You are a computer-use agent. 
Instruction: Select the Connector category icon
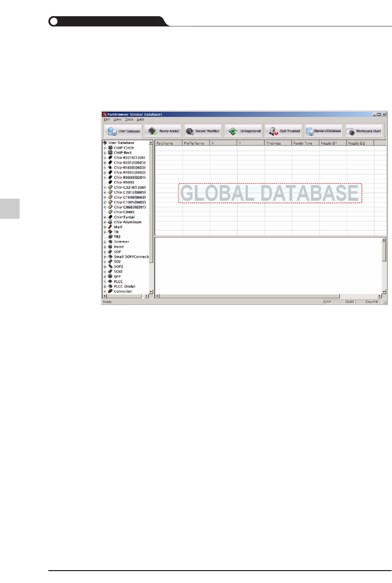110,291
